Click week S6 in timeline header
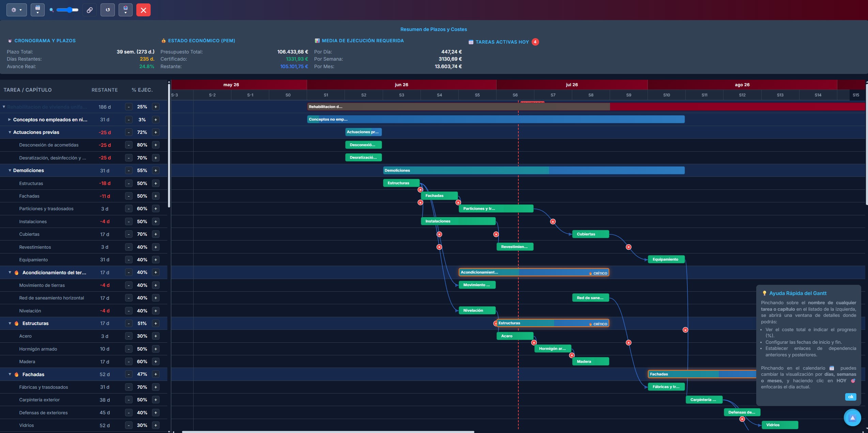This screenshot has width=868, height=433. coord(515,95)
